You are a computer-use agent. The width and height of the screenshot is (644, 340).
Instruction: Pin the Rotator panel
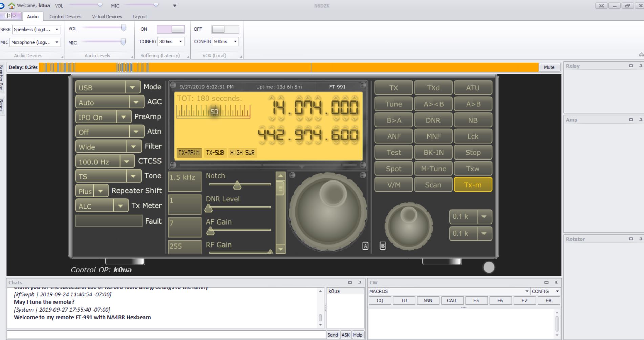coord(640,239)
